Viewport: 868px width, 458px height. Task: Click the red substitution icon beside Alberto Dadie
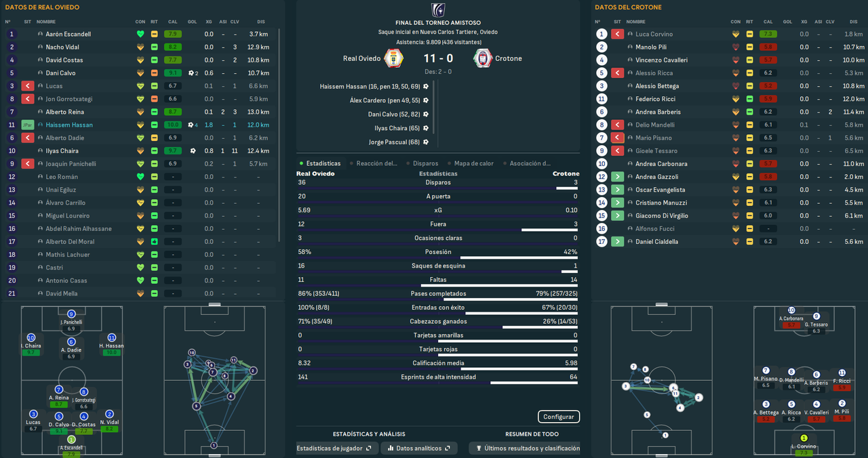point(28,138)
